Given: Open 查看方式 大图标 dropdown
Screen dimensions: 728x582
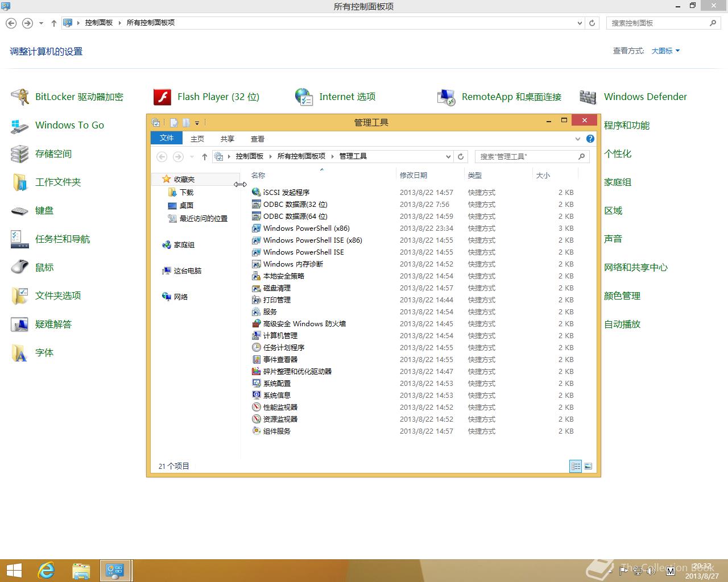Looking at the screenshot, I should [665, 51].
